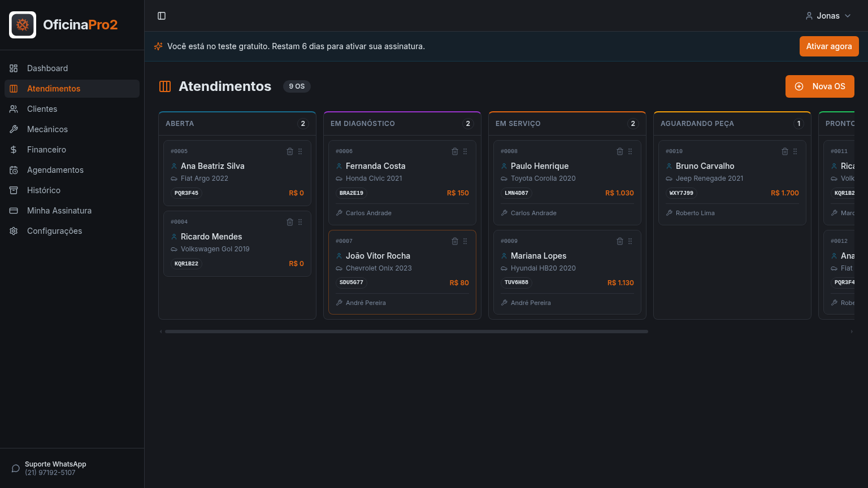Image resolution: width=868 pixels, height=488 pixels.
Task: Delete order #0007 João Vitor Rocha
Action: point(455,241)
